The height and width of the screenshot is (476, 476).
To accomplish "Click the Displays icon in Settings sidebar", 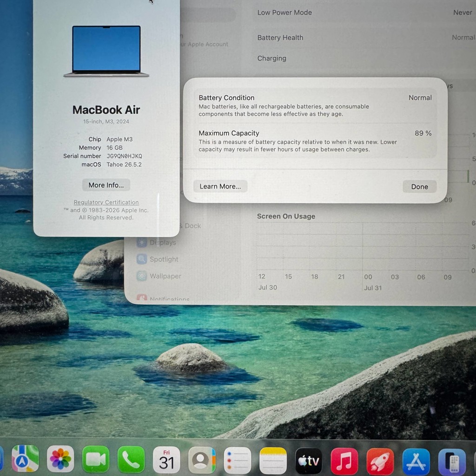I will [142, 242].
